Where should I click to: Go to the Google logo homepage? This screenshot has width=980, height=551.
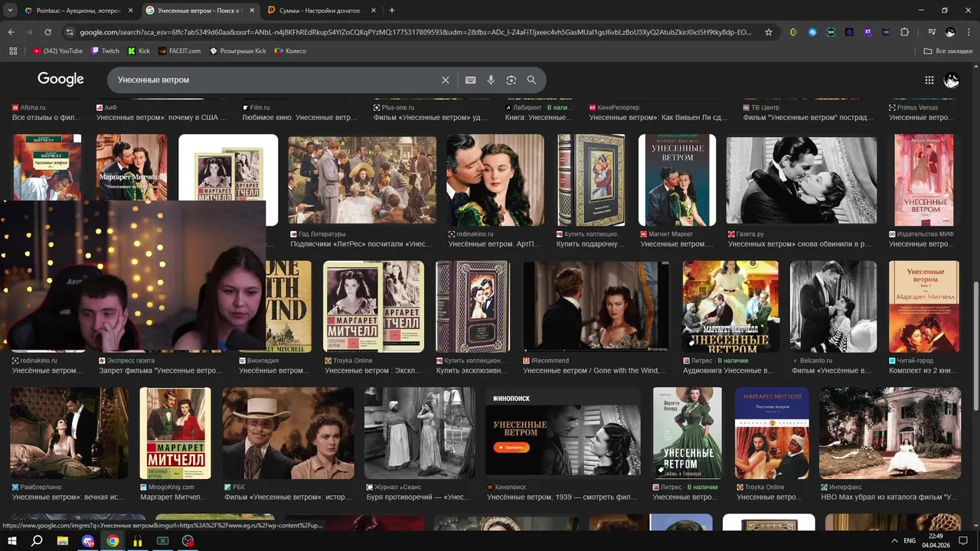click(x=60, y=80)
